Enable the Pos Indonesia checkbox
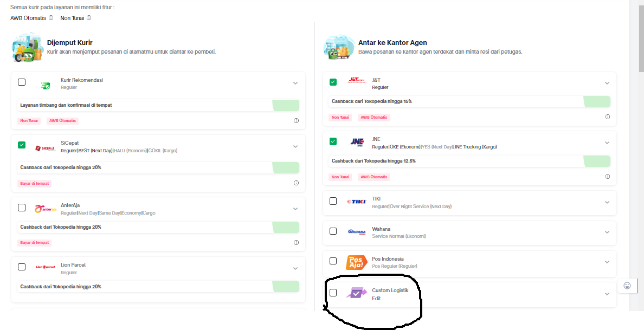 coord(333,261)
